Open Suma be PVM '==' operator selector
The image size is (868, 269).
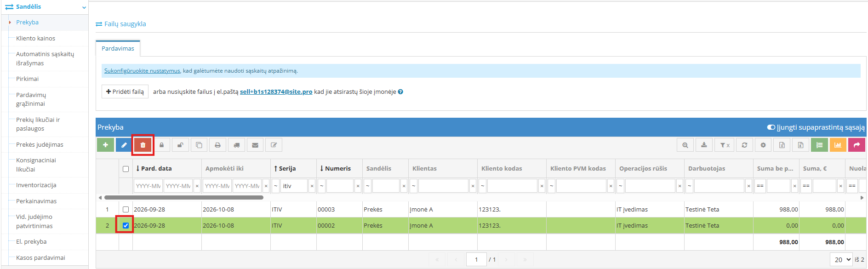click(760, 186)
